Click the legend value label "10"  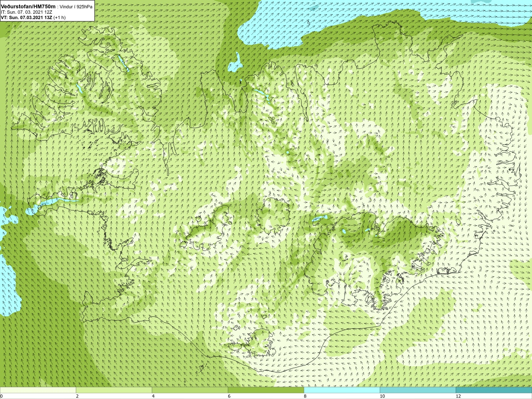(382, 397)
